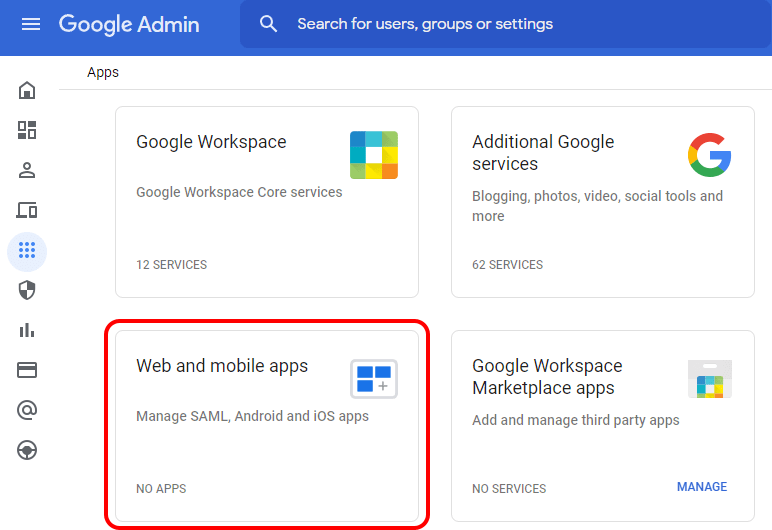Image resolution: width=772 pixels, height=530 pixels.
Task: Click the Web and mobile apps tile icon
Action: [374, 379]
